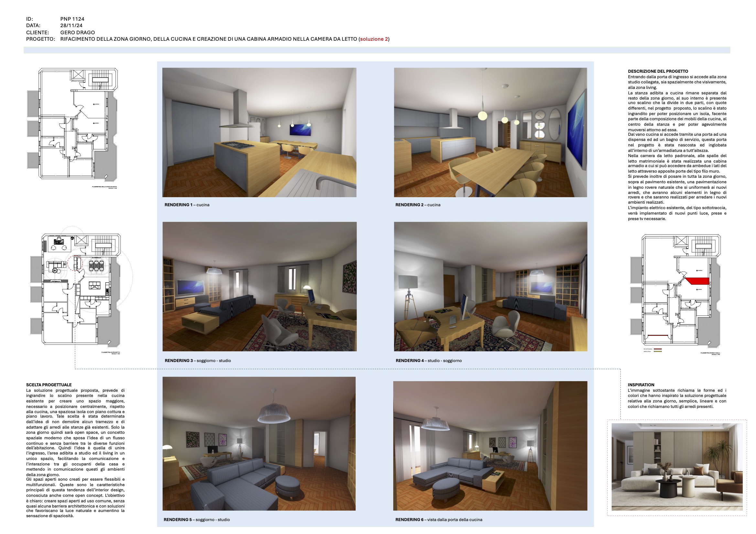Click the 'PROGETTO:' label
Image resolution: width=756 pixels, height=534 pixels.
40,39
